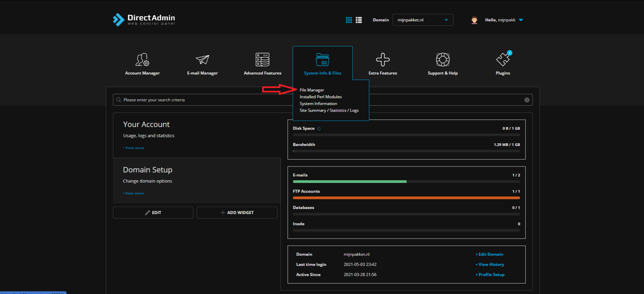The image size is (644, 294).
Task: Click the Account Manager label
Action: click(x=142, y=73)
